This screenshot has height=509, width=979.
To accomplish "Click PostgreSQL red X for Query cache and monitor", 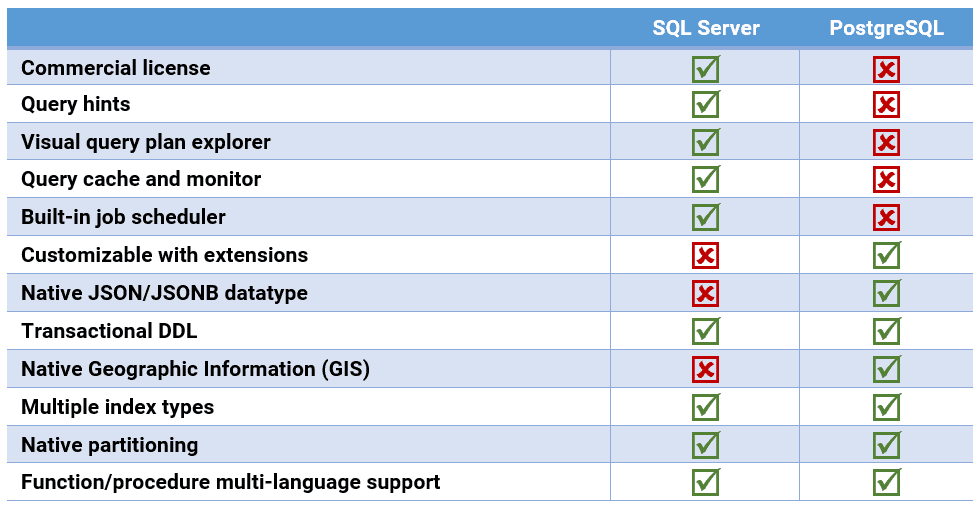I will pos(886,180).
